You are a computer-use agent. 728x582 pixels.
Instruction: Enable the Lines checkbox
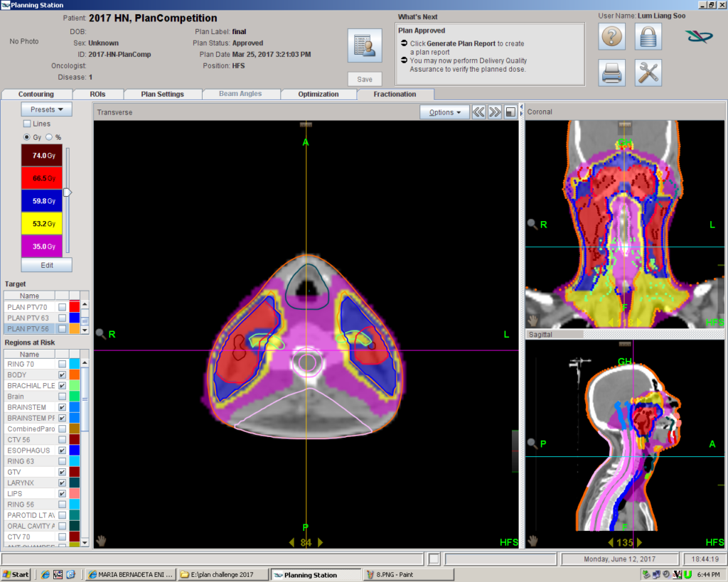pyautogui.click(x=27, y=124)
